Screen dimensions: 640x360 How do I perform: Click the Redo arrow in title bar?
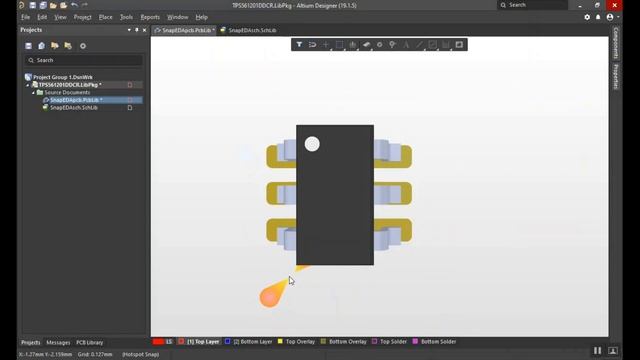pos(84,5)
